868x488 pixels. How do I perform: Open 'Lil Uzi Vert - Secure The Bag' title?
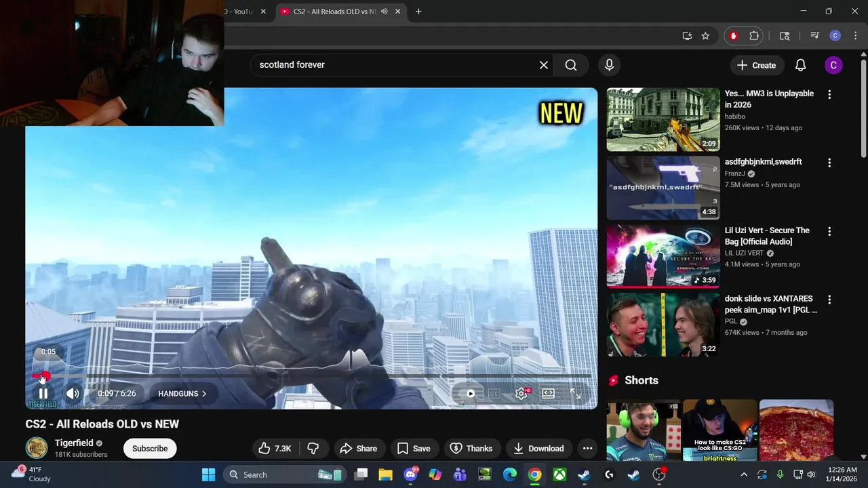pos(767,236)
